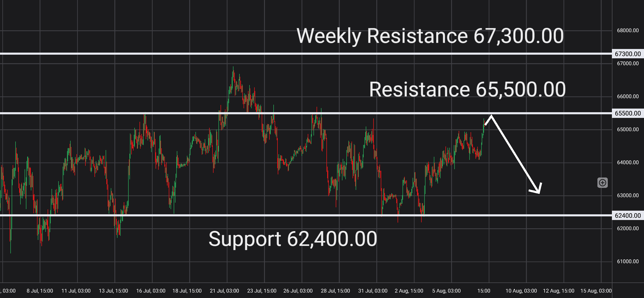644x298 pixels.
Task: Click the 21 Jul, 03:00 time label
Action: coord(224,291)
